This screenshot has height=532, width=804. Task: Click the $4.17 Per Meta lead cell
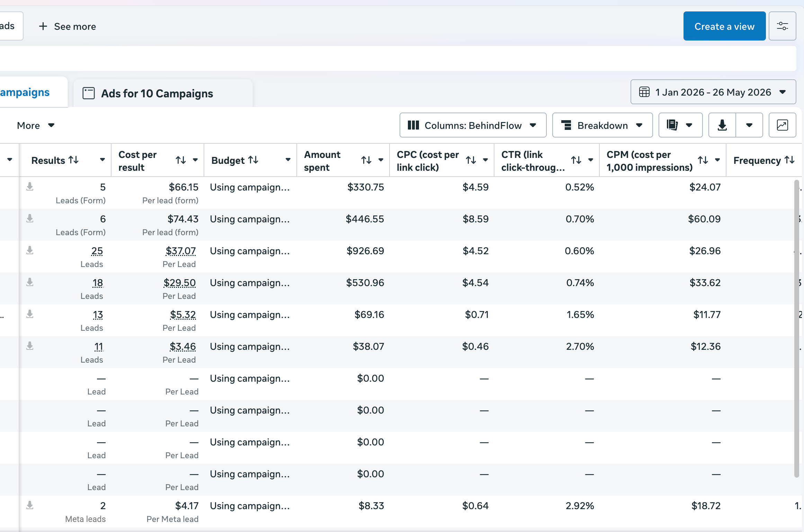click(x=187, y=506)
